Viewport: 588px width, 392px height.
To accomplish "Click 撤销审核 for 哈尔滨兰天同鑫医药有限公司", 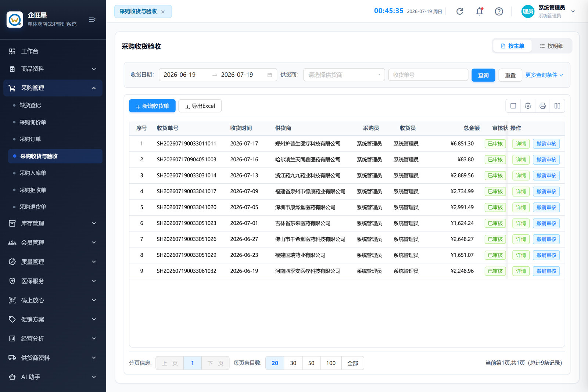I will (546, 160).
